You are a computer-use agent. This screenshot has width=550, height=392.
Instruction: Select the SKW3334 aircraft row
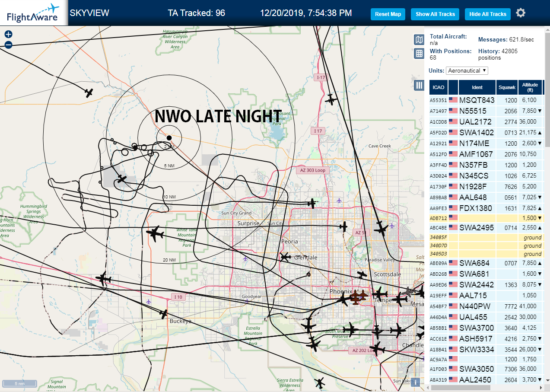[x=486, y=349]
